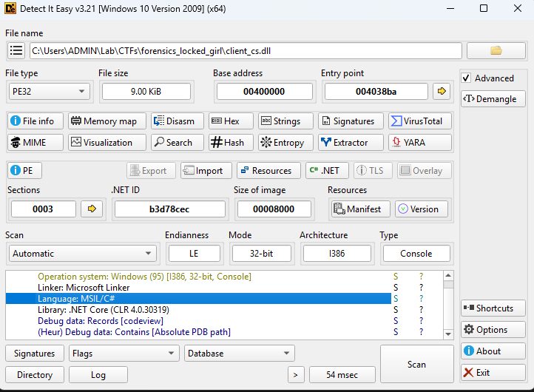The width and height of the screenshot is (534, 392).
Task: Open the PE header info
Action: 25,170
